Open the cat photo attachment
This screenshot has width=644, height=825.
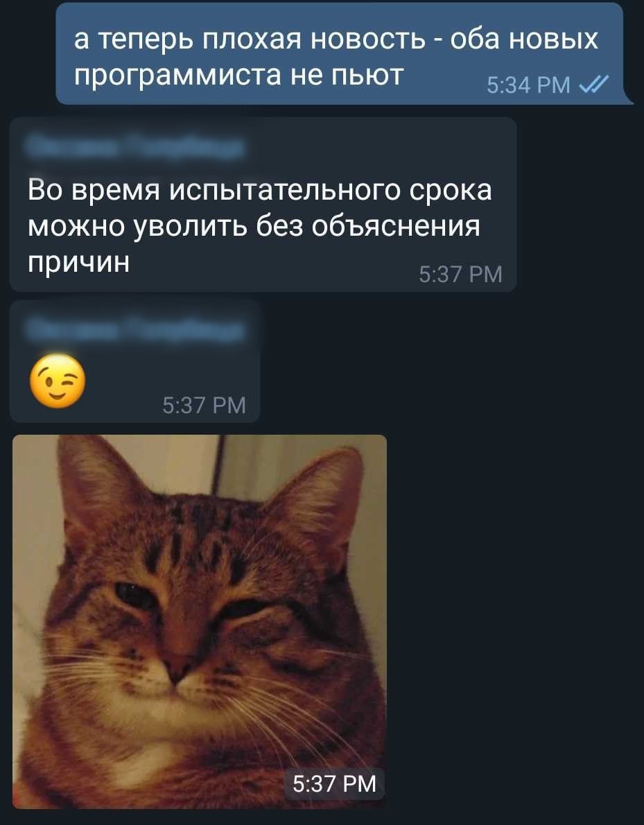(x=200, y=621)
